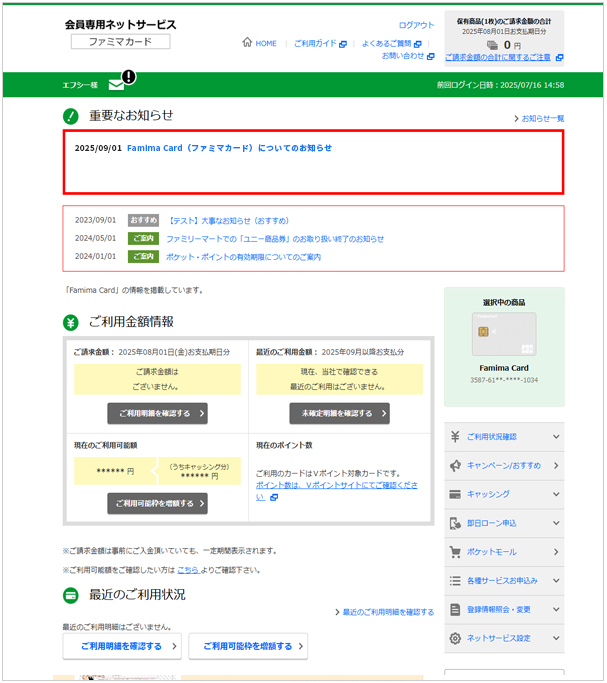Click the megaphone icon beside キャンペーン/おすすめ
This screenshot has height=683, width=607.
point(455,465)
